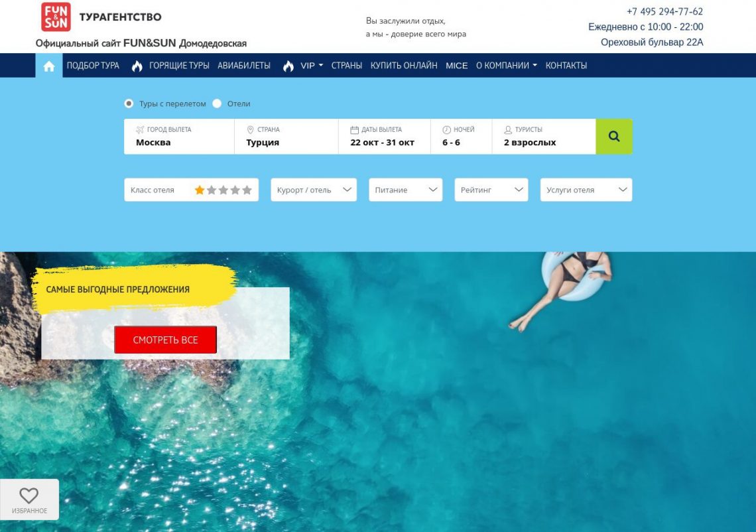This screenshot has width=756, height=532.
Task: Expand the Курорт / отель dropdown
Action: (x=314, y=190)
